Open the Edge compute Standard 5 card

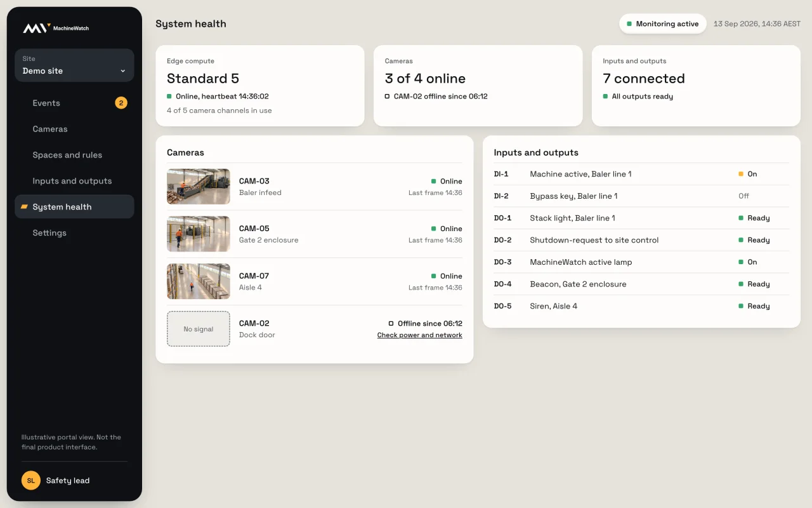pos(260,86)
